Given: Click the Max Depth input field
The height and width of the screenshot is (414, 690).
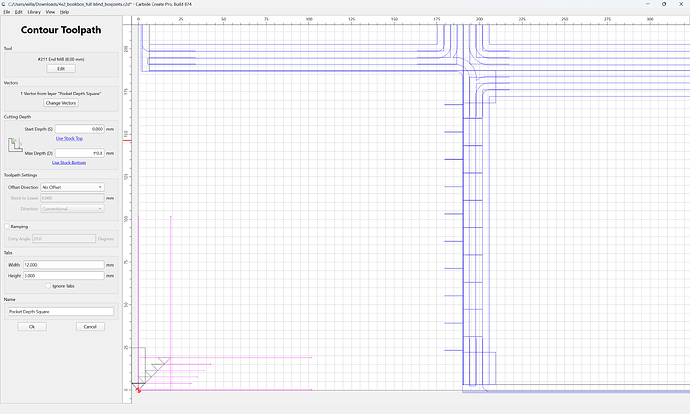Looking at the screenshot, I should (x=80, y=153).
